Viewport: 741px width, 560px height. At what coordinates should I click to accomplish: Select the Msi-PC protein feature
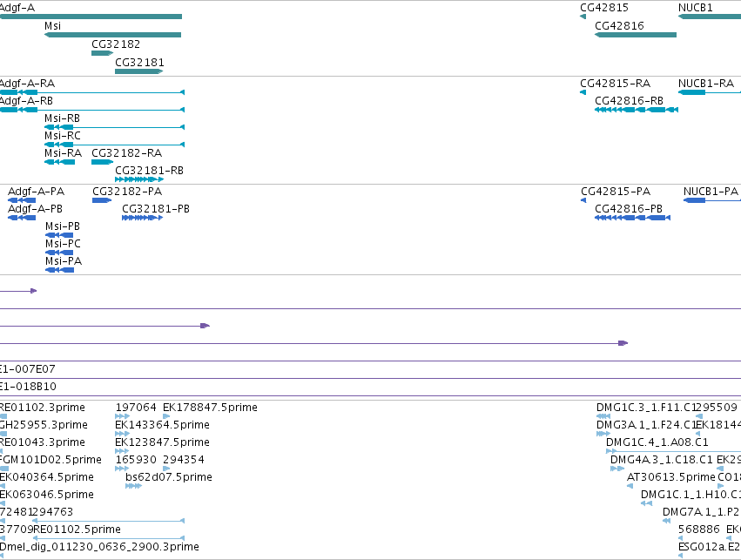point(59,253)
